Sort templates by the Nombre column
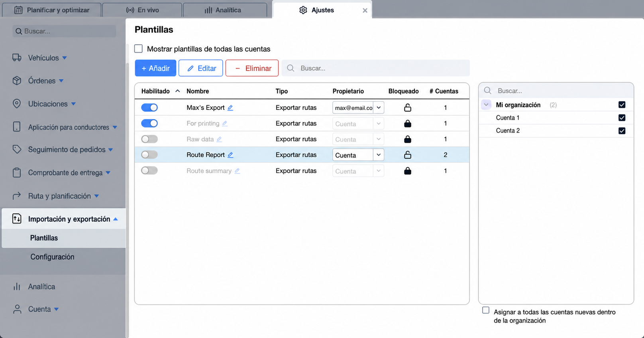Viewport: 644px width, 338px height. 198,91
